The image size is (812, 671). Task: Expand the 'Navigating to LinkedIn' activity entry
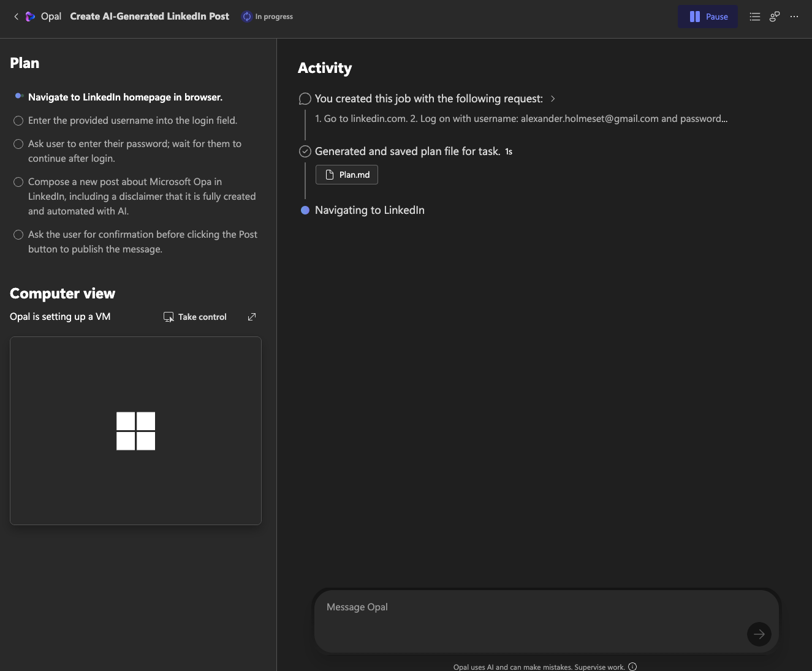[369, 210]
